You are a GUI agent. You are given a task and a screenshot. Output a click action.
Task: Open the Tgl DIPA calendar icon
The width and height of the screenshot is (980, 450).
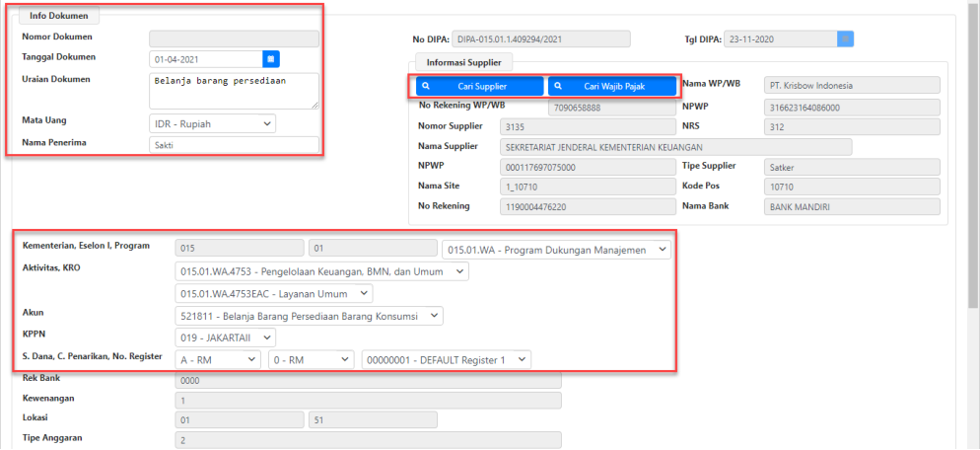coord(845,39)
